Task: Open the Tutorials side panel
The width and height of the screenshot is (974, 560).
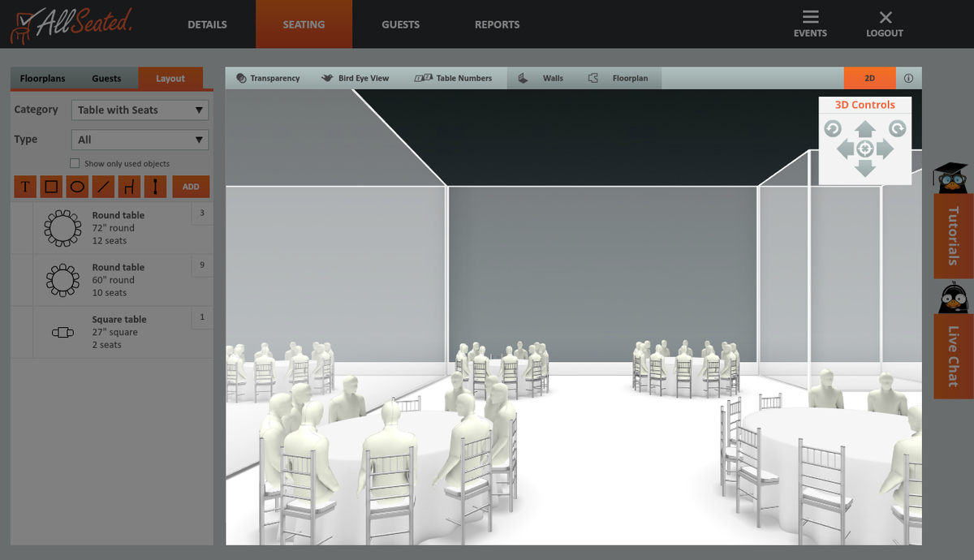Action: (953, 236)
